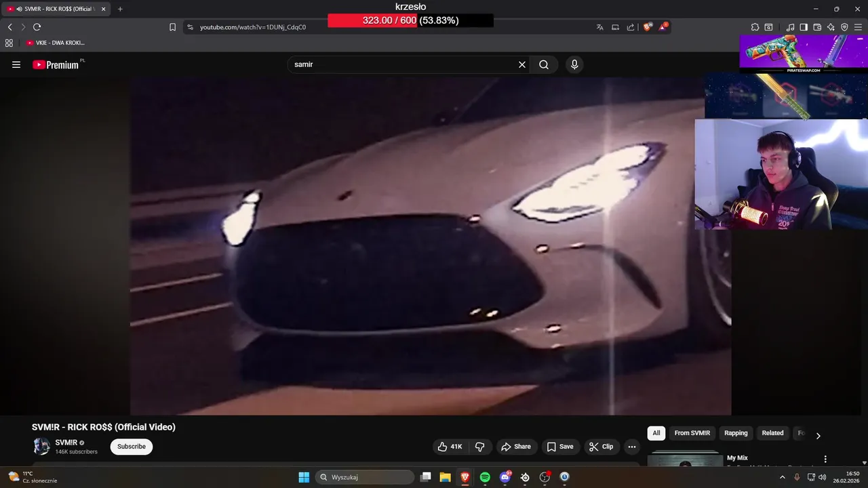Open the My Mix playlist title

tap(737, 458)
